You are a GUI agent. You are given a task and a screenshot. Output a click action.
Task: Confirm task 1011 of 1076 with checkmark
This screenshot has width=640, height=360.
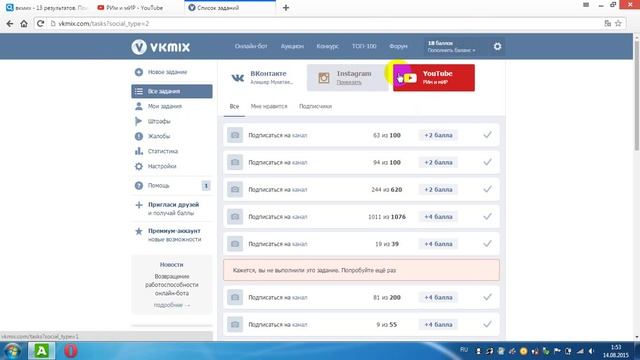[x=487, y=216]
